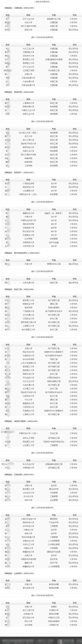
Task: Click the heading 招聘岗位：数字信息化研究（24011438）
Action: pos(22,253)
